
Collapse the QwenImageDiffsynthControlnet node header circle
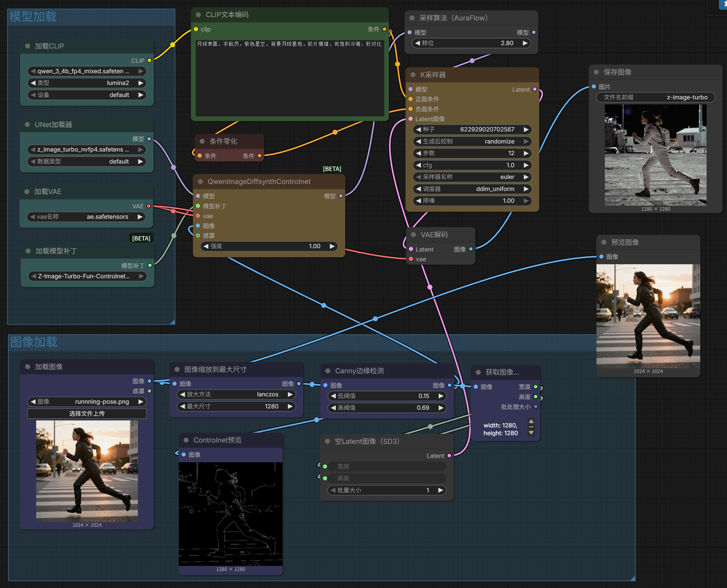[200, 180]
